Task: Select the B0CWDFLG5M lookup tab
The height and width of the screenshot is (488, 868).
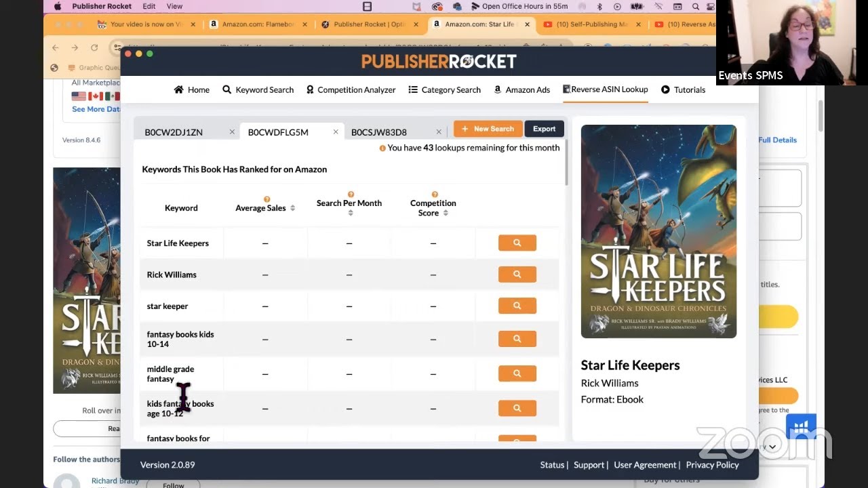Action: 278,132
